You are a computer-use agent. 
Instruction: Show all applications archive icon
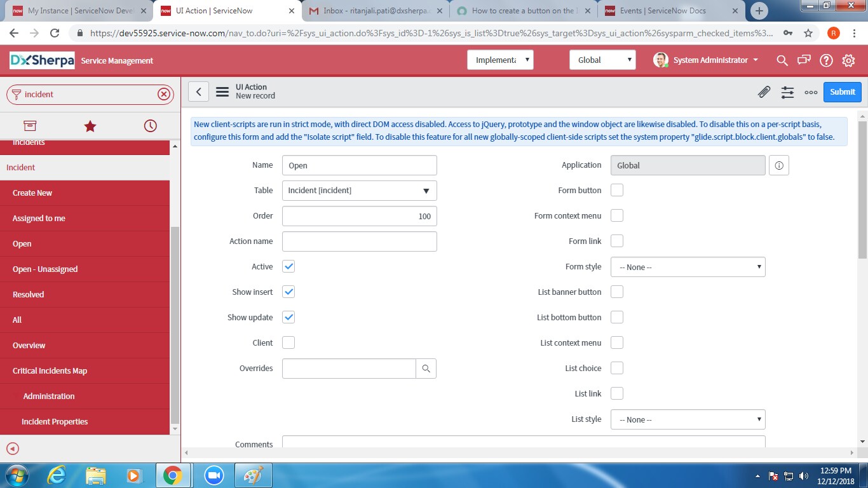click(30, 126)
